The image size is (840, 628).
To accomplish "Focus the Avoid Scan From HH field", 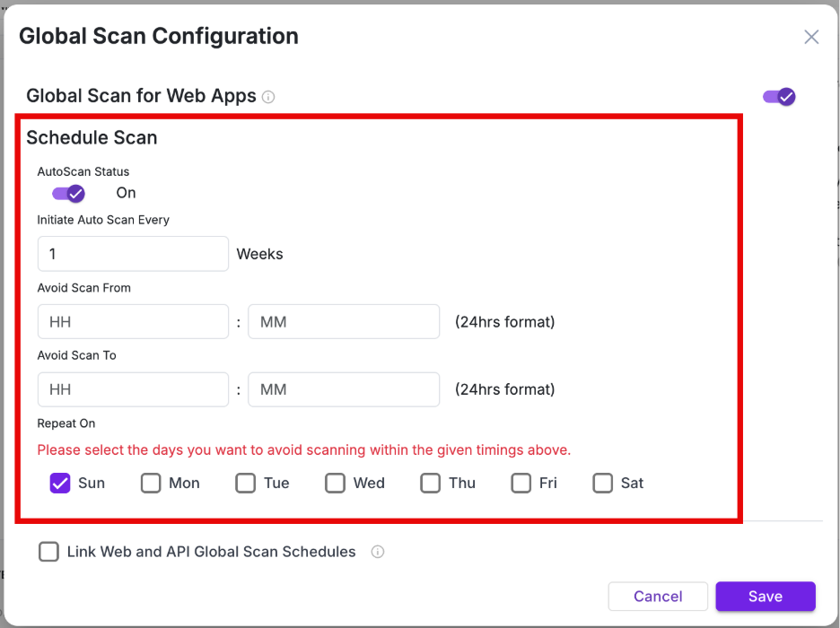I will (133, 321).
